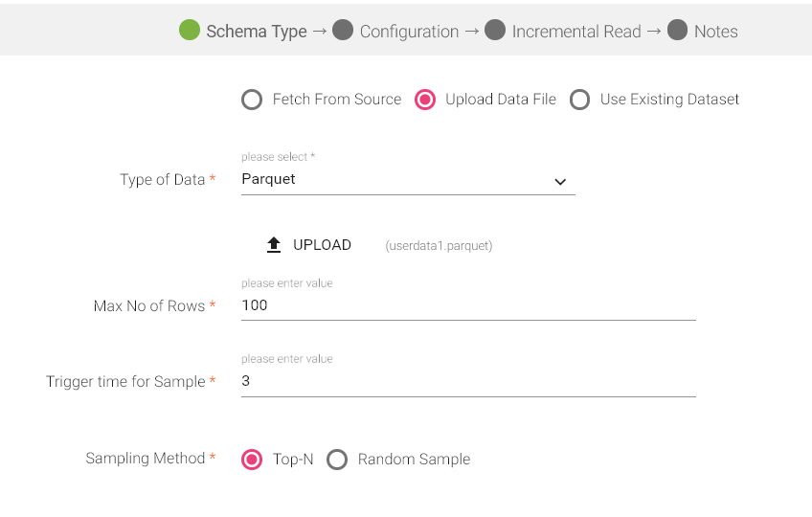The width and height of the screenshot is (812, 517).
Task: Select the Upload Data File radio button
Action: [425, 100]
